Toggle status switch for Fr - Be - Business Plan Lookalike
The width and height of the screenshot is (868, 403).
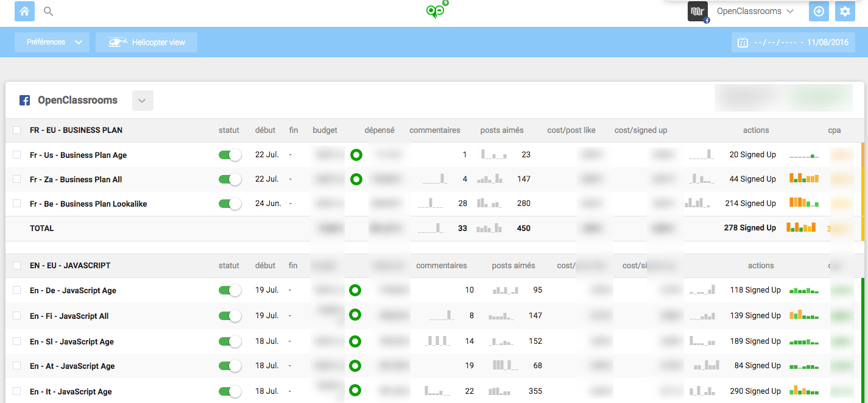tap(230, 204)
